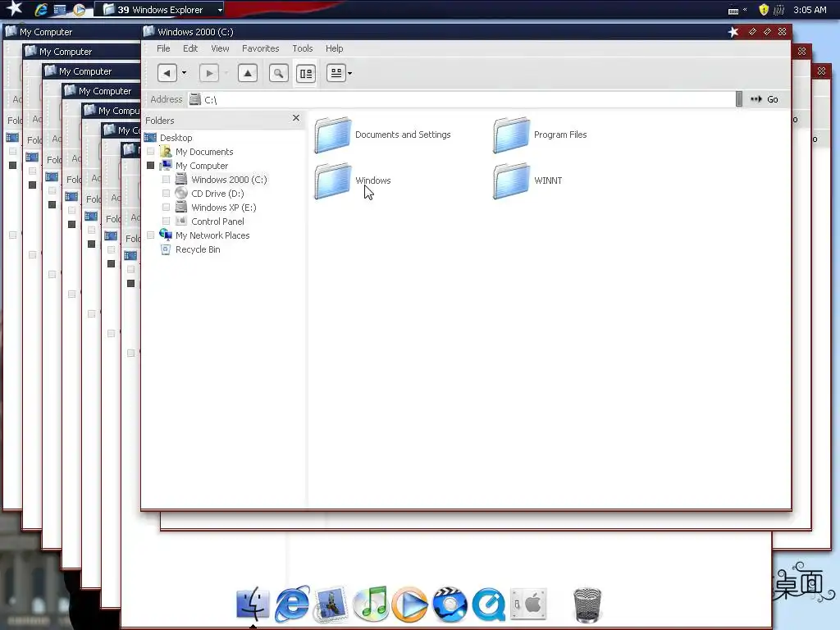
Task: Click the Finder icon in dock
Action: point(253,604)
